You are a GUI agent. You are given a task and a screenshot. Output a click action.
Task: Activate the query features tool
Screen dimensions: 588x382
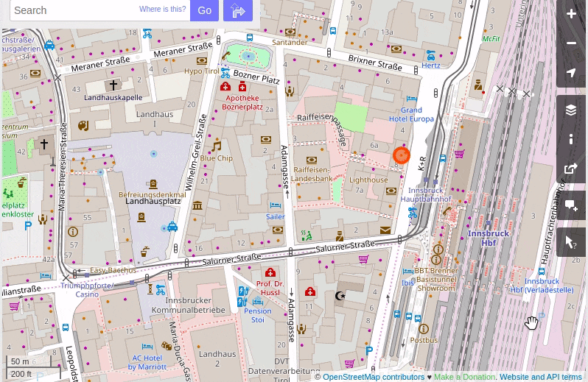coord(571,242)
